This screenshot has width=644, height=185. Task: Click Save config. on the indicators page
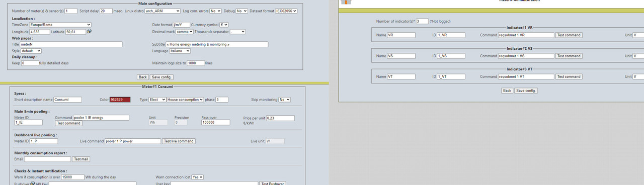(526, 90)
